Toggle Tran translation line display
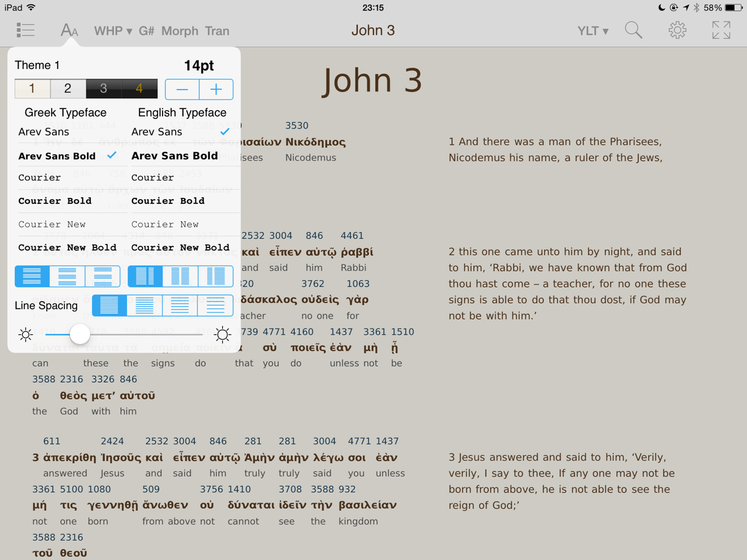This screenshot has width=747, height=560. point(217,31)
